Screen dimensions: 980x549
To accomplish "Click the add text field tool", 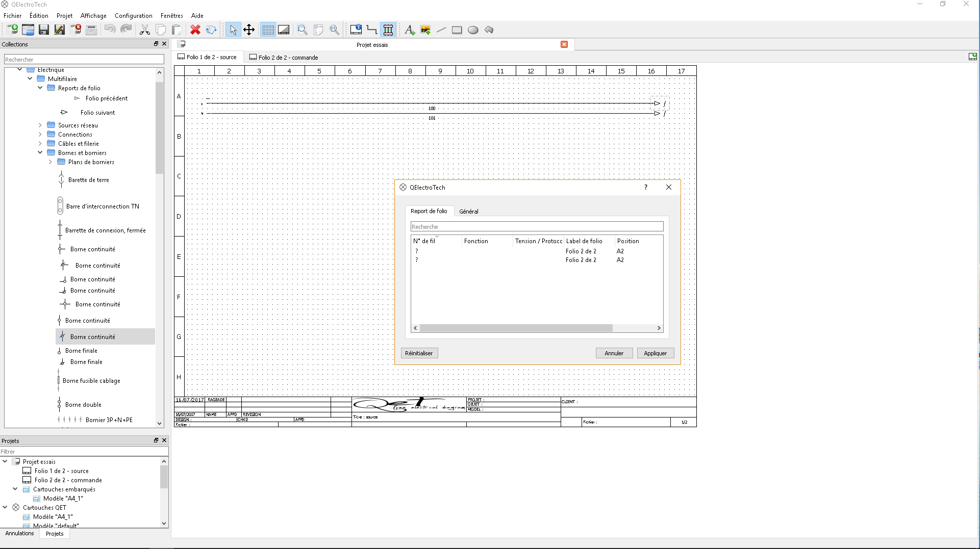I will point(409,30).
